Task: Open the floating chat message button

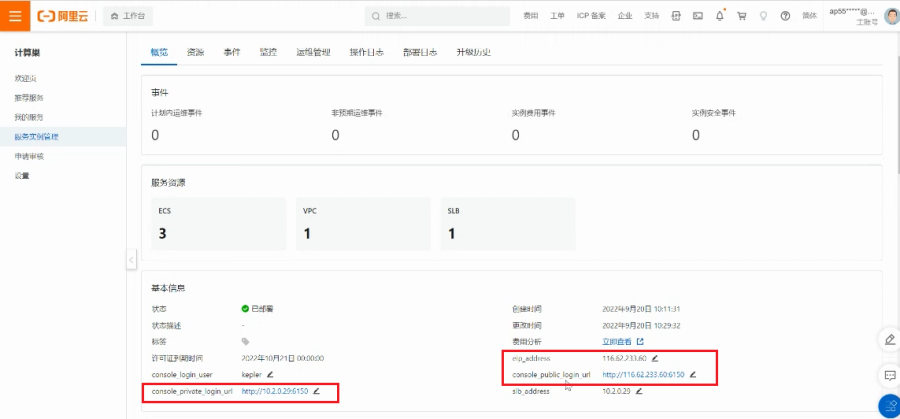Action: point(890,376)
